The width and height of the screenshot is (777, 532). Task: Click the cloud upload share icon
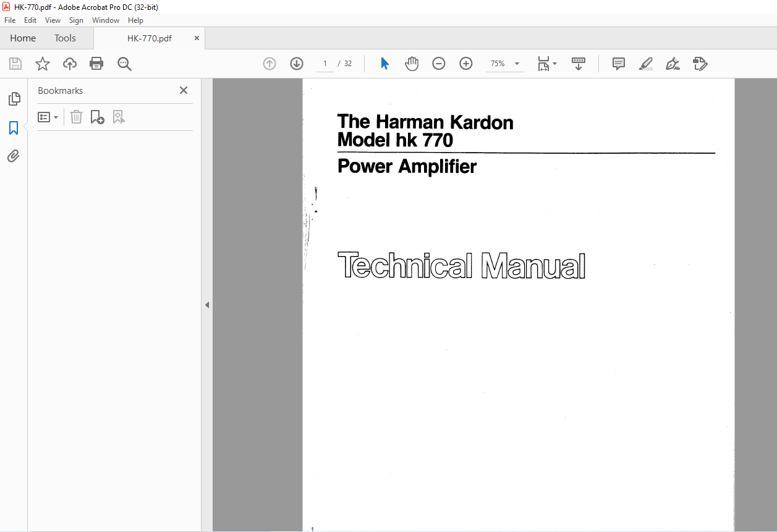pos(70,64)
